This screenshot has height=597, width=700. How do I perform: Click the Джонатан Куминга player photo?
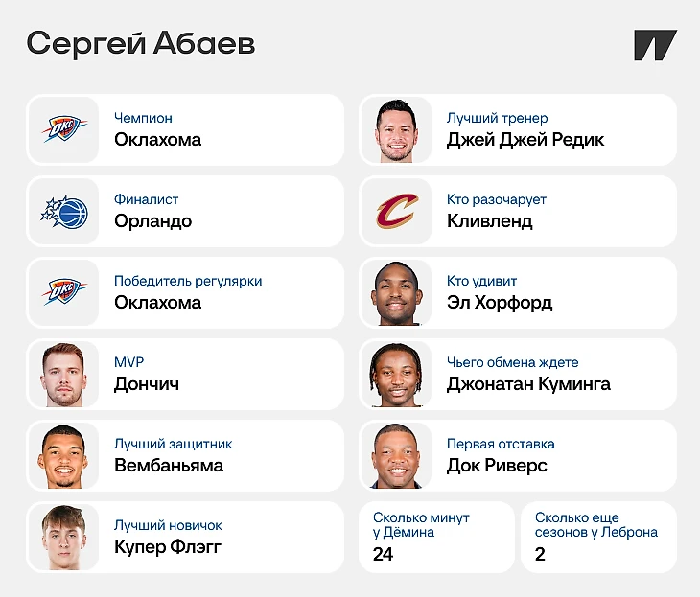396,375
